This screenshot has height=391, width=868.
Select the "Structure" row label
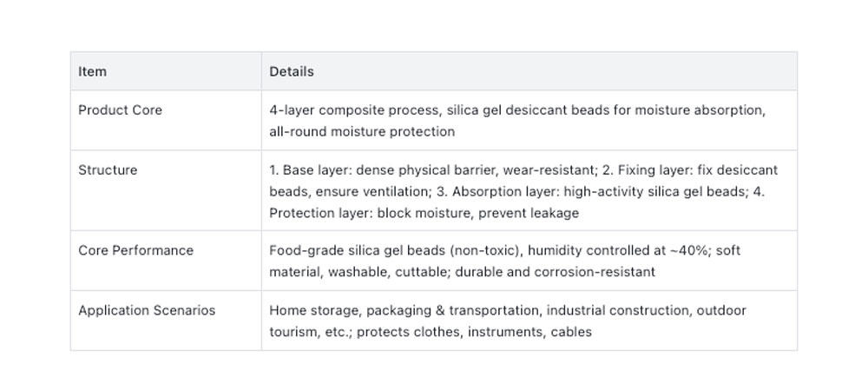(x=108, y=170)
